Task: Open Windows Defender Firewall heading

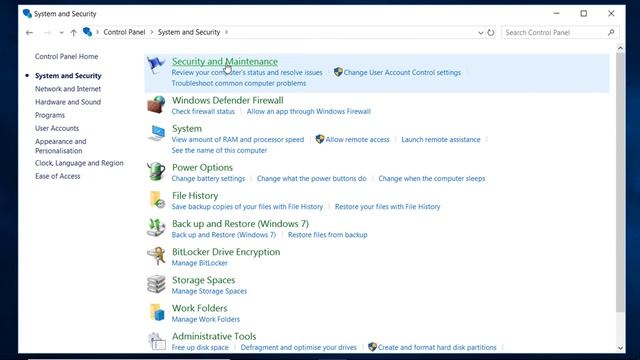Action: (227, 100)
